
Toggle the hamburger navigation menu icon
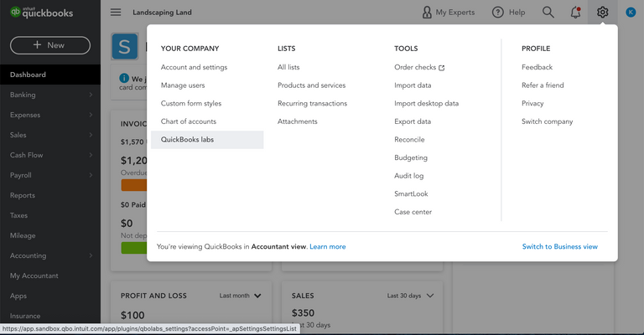tap(116, 13)
